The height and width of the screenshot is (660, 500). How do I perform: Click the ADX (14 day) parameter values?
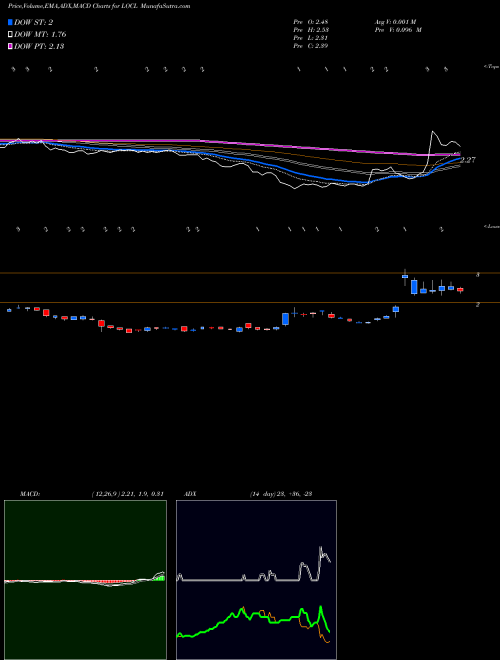(281, 494)
